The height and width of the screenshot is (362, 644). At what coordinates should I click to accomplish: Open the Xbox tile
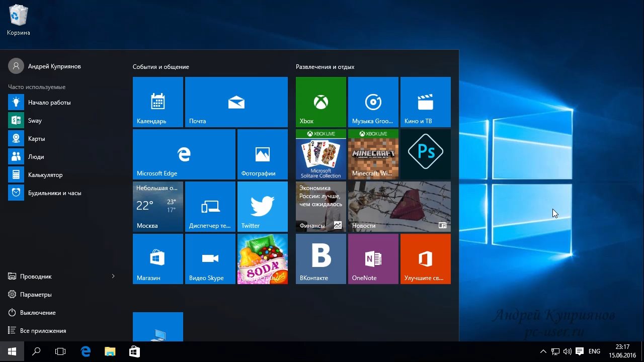tap(320, 102)
